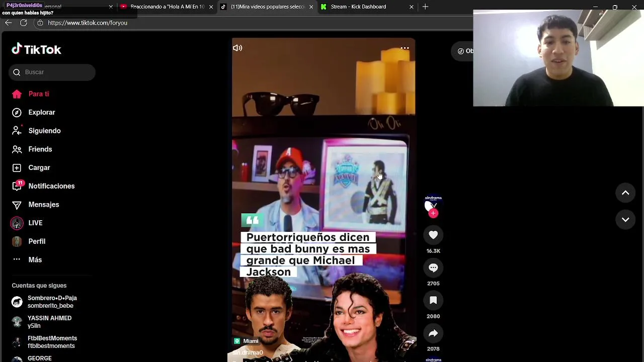This screenshot has height=362, width=644.
Task: Click the Para ti home icon
Action: click(17, 94)
